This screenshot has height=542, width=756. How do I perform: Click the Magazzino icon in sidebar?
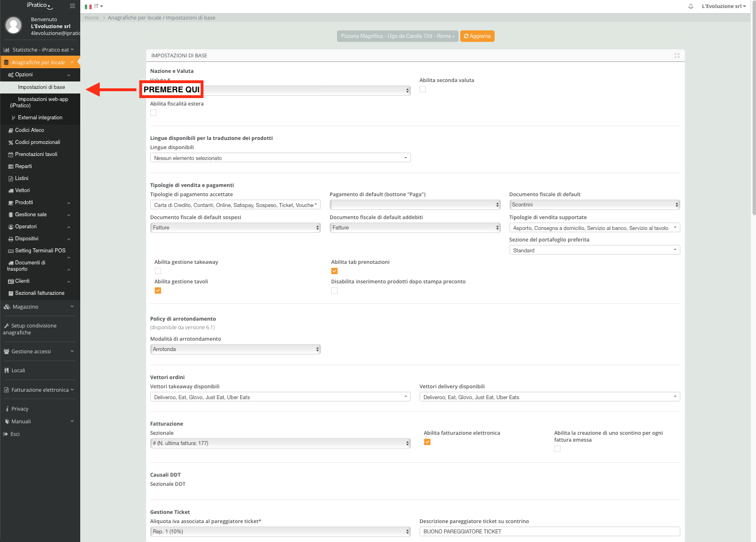[x=7, y=307]
